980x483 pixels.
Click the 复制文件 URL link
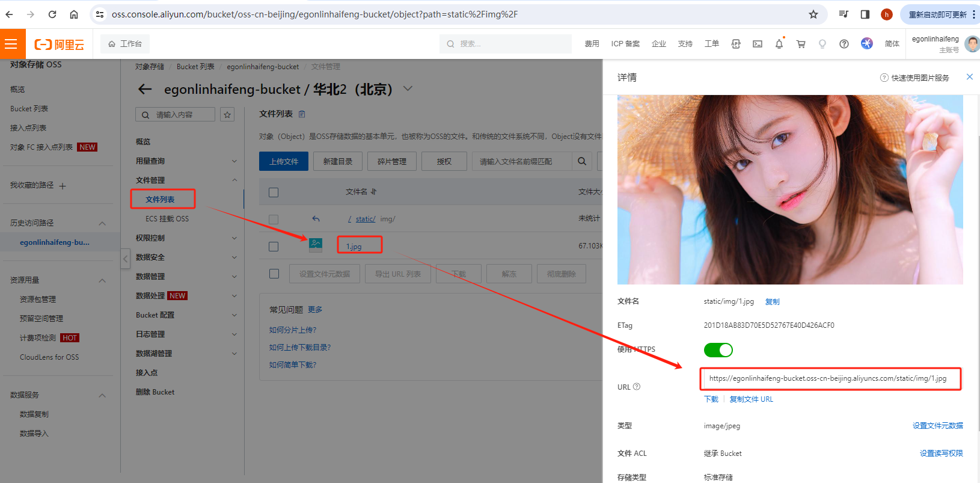point(751,399)
